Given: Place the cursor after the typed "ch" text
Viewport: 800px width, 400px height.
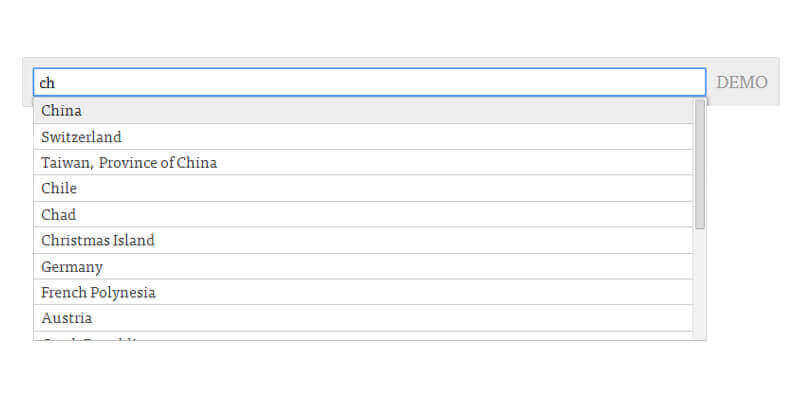Looking at the screenshot, I should point(58,82).
